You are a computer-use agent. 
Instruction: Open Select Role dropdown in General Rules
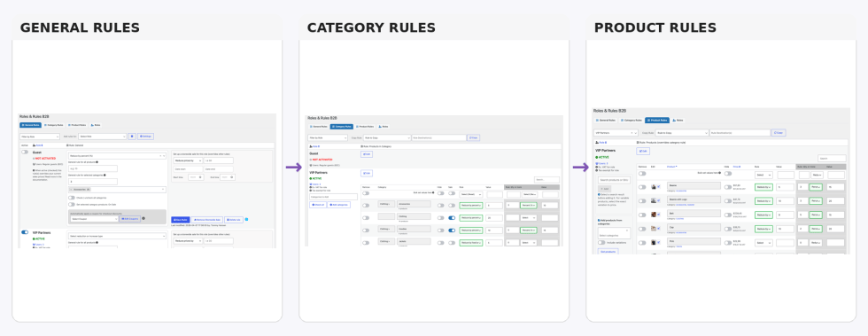[103, 137]
